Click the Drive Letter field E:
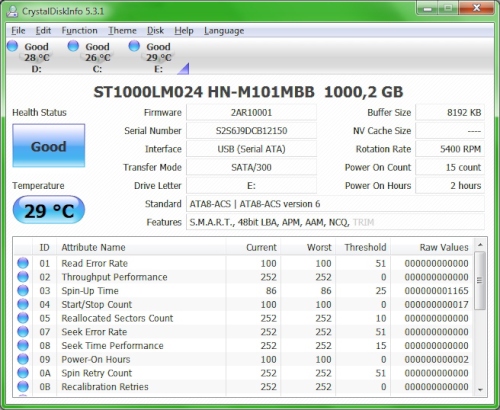500x410 pixels. [251, 186]
